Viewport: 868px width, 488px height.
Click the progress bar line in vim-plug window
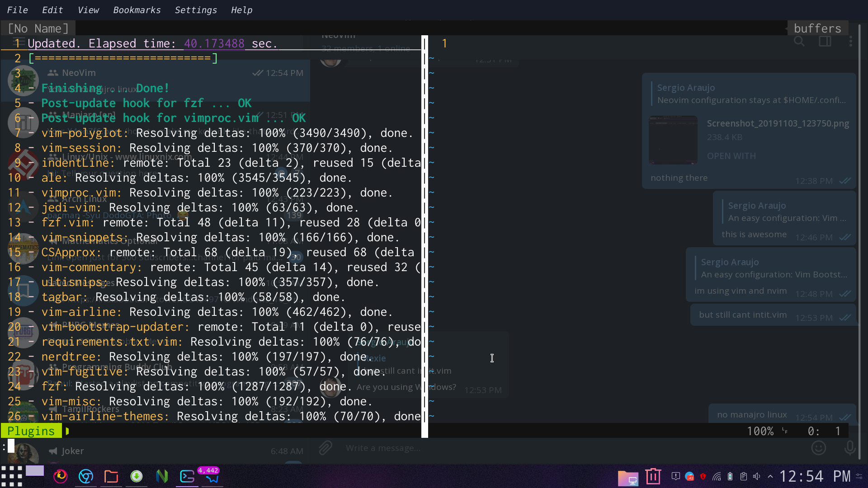tap(123, 58)
